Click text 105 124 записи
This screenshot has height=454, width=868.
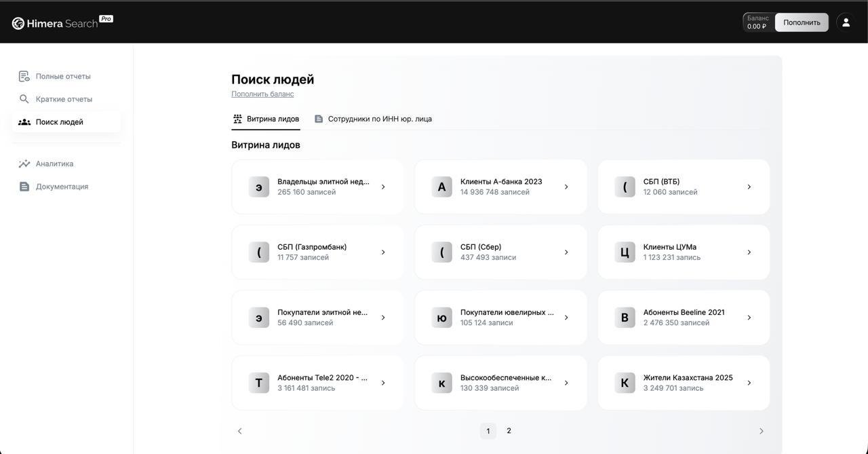point(486,322)
